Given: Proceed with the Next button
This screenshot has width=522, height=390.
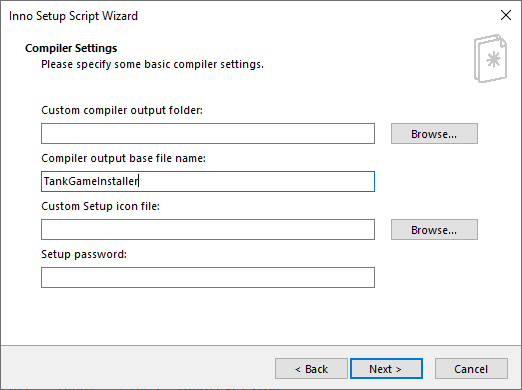Looking at the screenshot, I should click(x=386, y=369).
